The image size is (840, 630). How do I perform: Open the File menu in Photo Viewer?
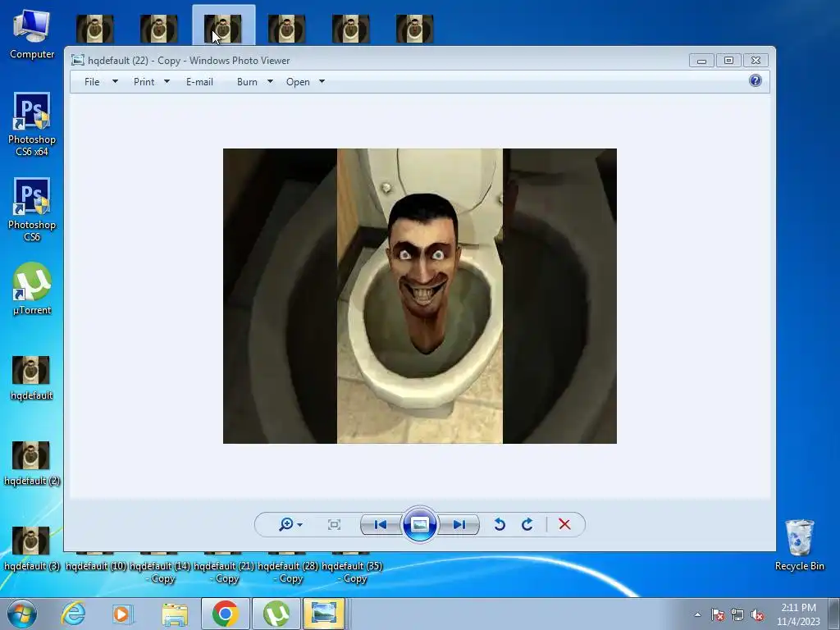pos(92,82)
